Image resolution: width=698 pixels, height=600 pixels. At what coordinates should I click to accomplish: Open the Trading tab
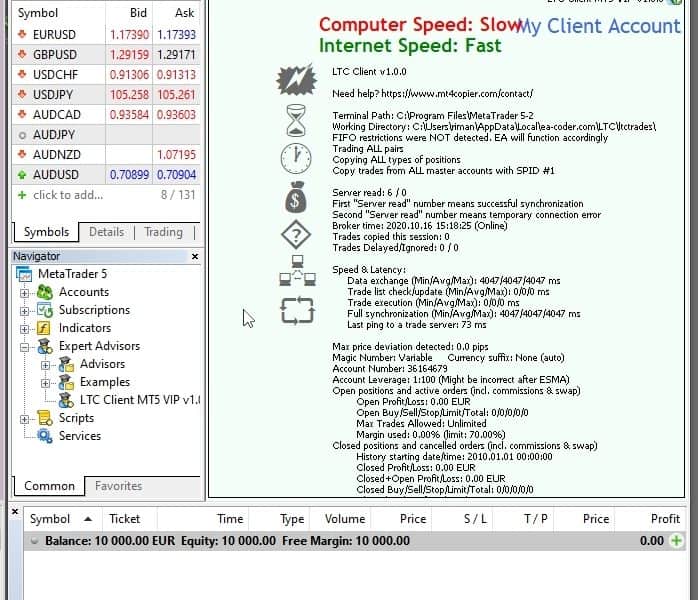pos(163,232)
